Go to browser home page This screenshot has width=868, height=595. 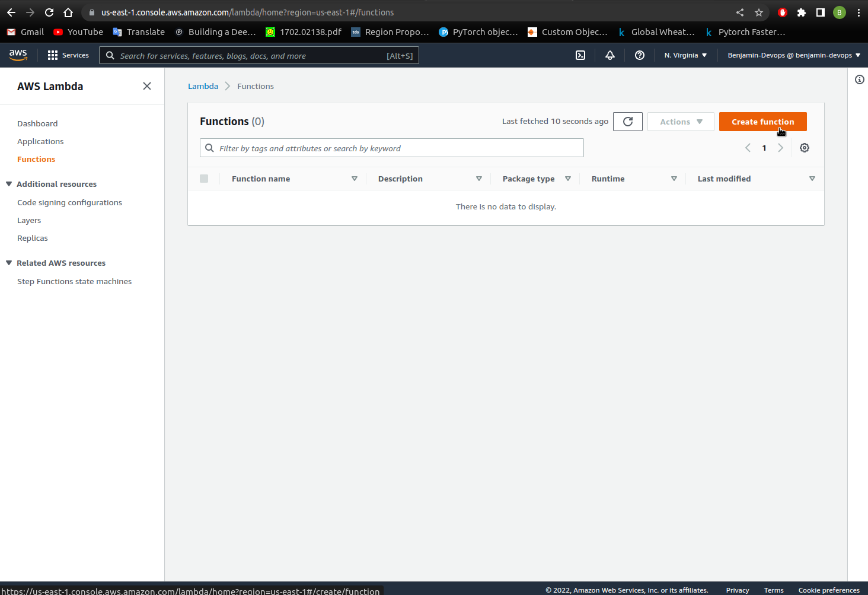tap(68, 12)
